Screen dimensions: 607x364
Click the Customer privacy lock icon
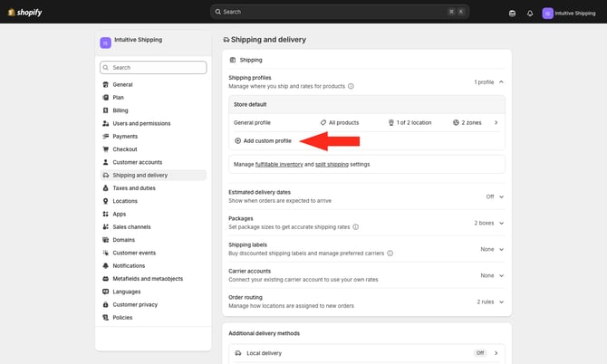105,305
